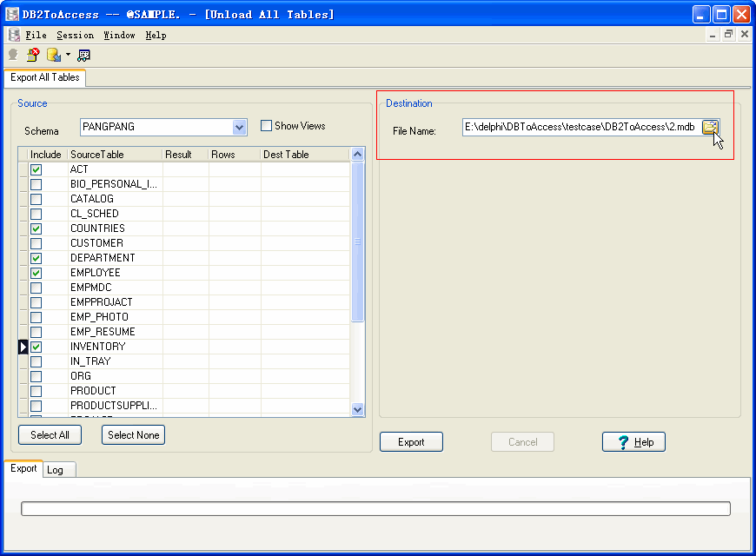Viewport: 756px width, 556px height.
Task: Switch to the Log tab
Action: point(59,470)
